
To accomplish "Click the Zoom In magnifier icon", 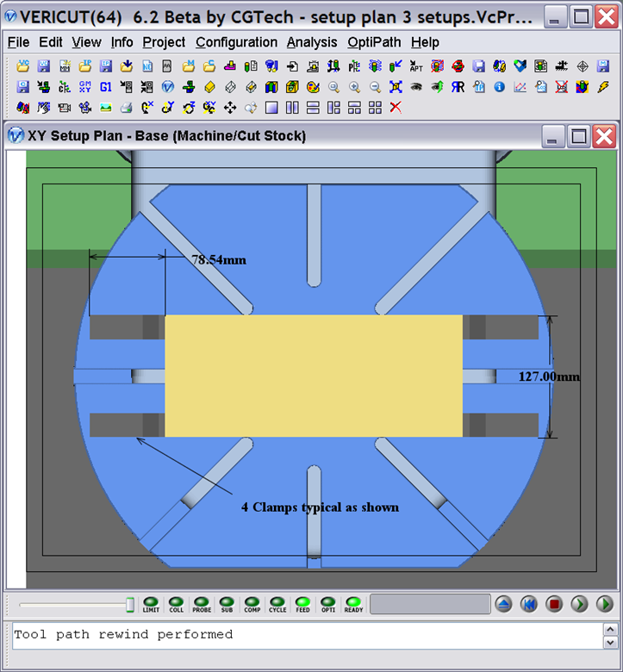I will (354, 87).
